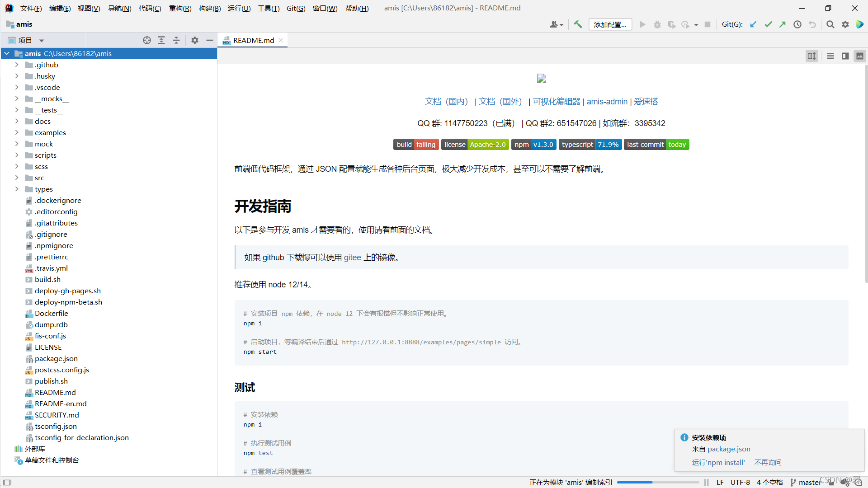This screenshot has height=488, width=868.
Task: Open the 可视化编辑器 link
Action: tap(557, 102)
